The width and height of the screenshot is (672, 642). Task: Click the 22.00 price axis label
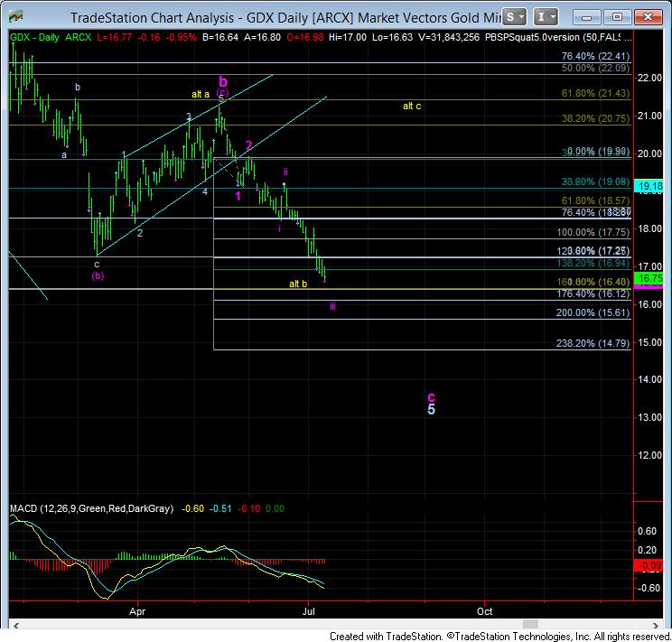(649, 78)
